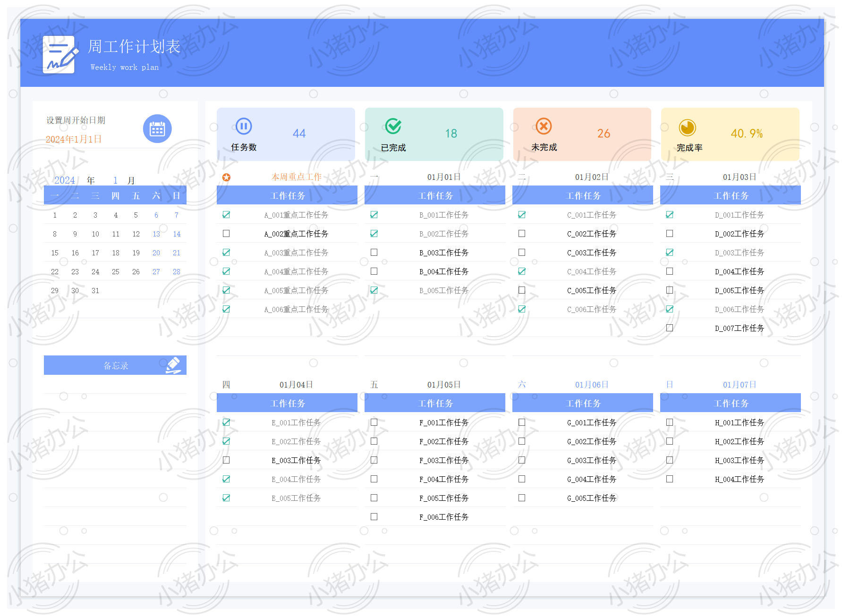Check the H_001工作任务 checkbox
This screenshot has height=616, width=842.
(670, 422)
